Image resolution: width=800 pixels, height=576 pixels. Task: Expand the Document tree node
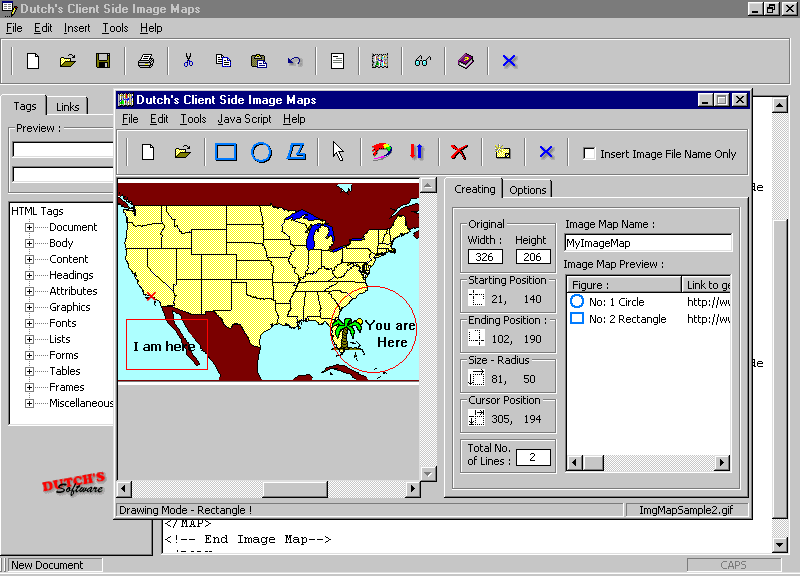tap(30, 228)
